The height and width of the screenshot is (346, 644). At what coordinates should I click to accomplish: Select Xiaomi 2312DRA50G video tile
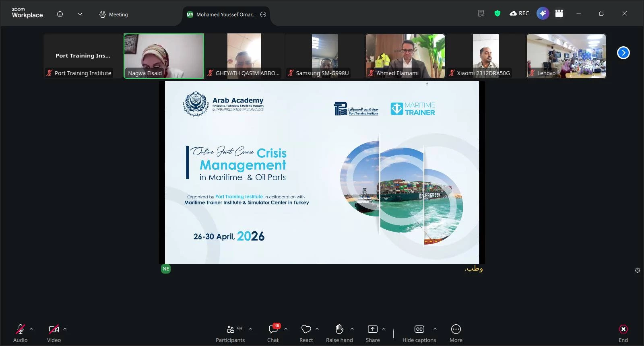coord(486,56)
